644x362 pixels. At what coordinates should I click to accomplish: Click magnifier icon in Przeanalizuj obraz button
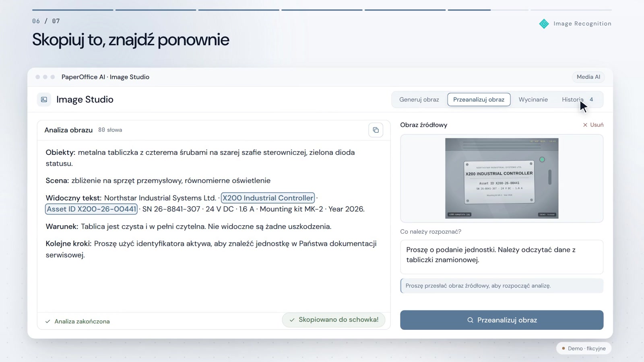470,320
